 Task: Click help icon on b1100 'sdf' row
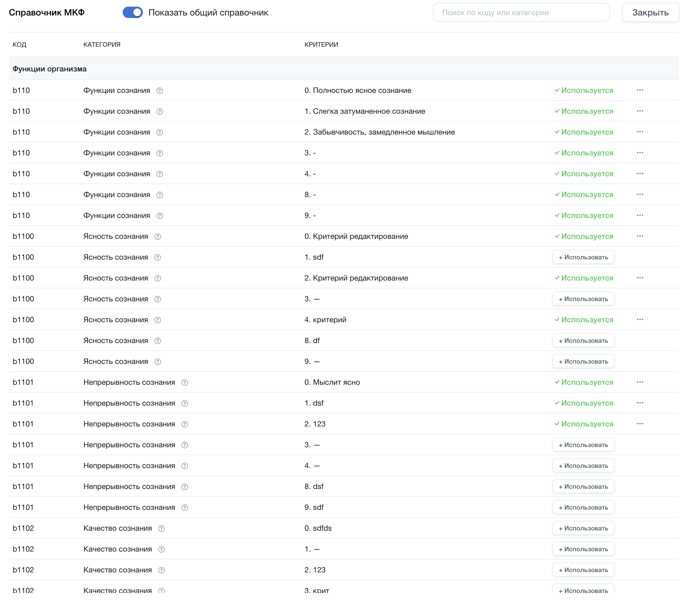point(157,257)
